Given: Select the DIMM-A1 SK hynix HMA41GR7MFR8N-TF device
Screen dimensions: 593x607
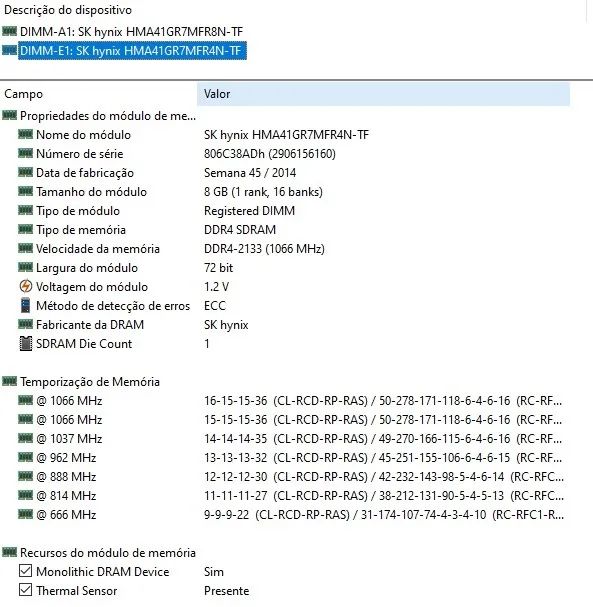Looking at the screenshot, I should (131, 32).
